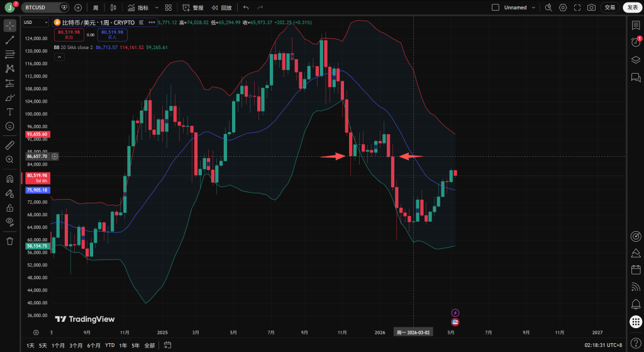Delete drawings with trash icon
This screenshot has height=352, width=644.
[10, 241]
